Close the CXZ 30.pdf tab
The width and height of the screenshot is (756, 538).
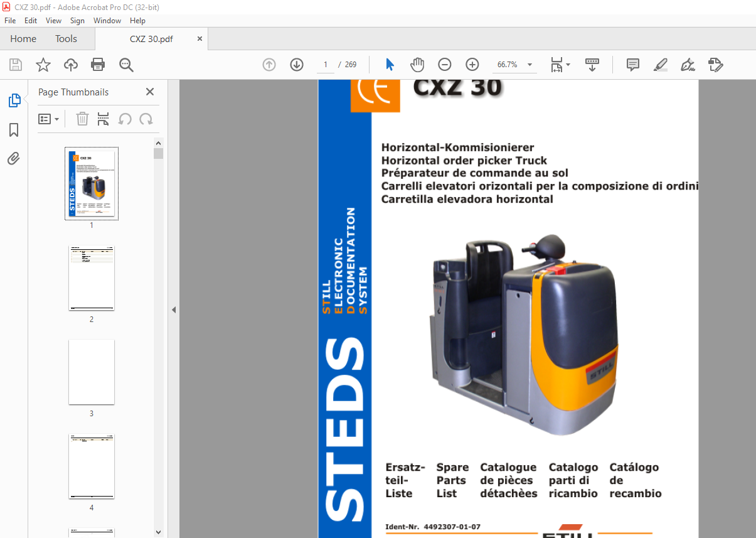(200, 39)
